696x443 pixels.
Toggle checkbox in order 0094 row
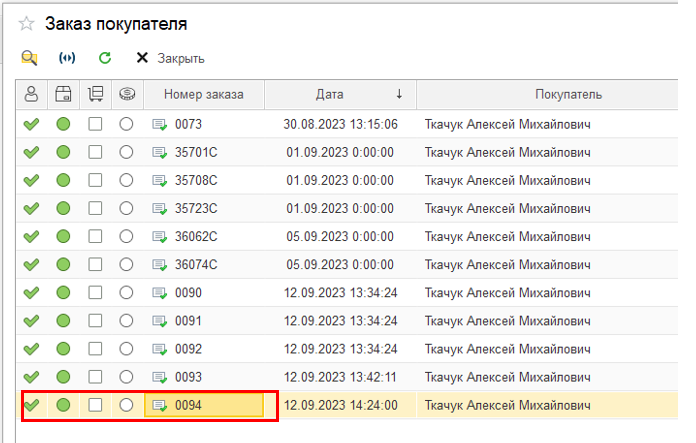(95, 406)
